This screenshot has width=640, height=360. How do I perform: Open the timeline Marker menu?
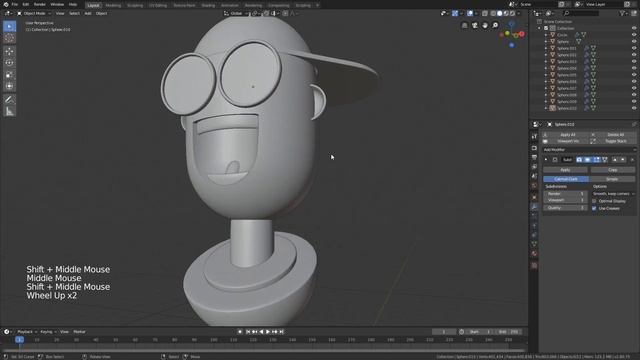click(x=80, y=332)
